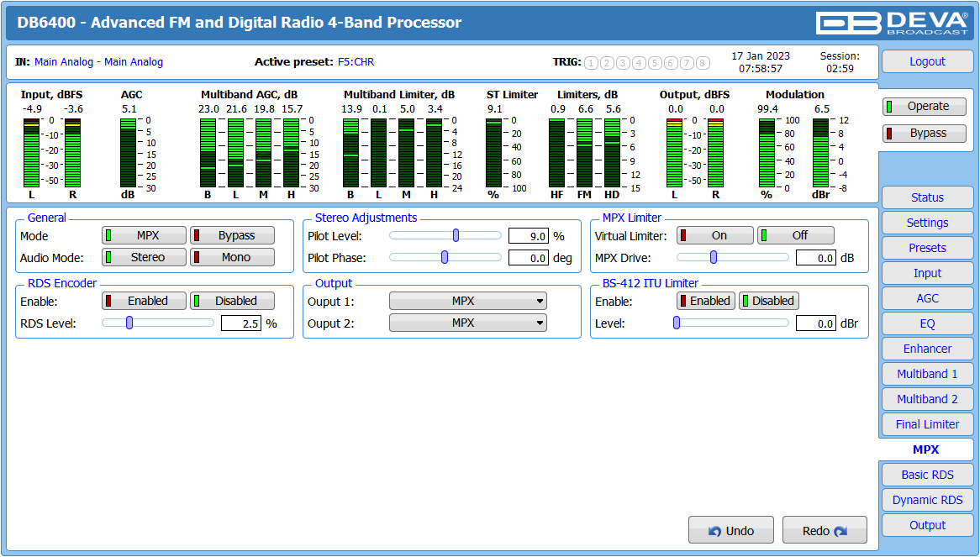The width and height of the screenshot is (980, 557).
Task: Click the F5:CHR active preset link
Action: [x=356, y=62]
